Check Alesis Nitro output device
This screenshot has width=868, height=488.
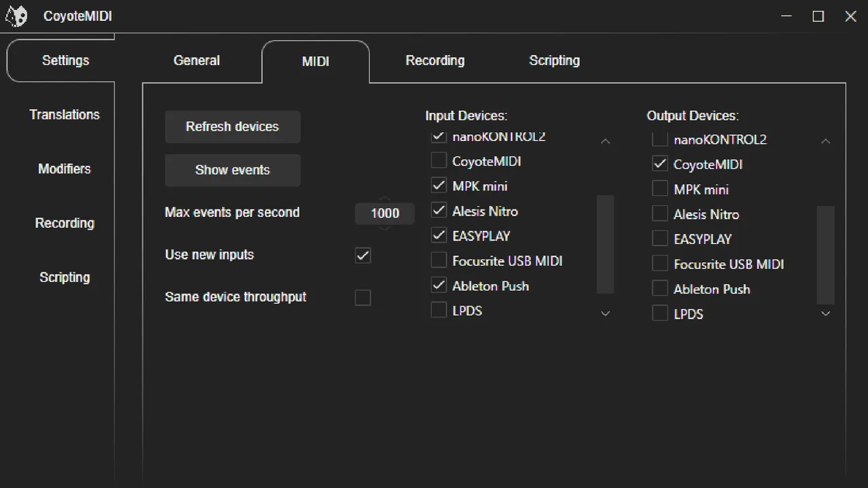click(x=660, y=214)
